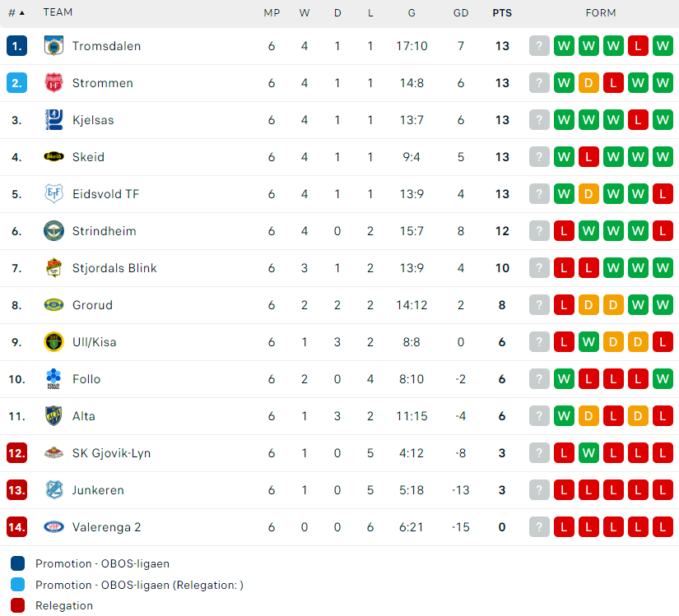Screen dimensions: 679x616
Task: Click the Kjelsas club crest
Action: point(53,120)
